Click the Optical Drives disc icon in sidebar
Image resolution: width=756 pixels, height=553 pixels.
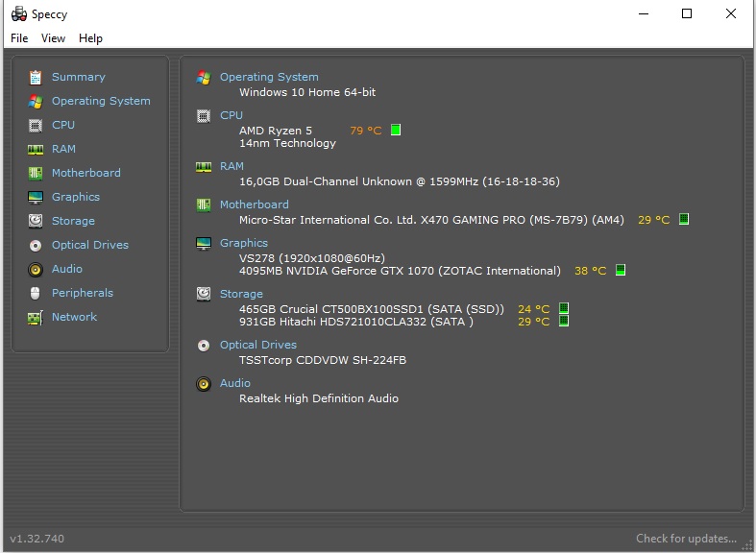pyautogui.click(x=36, y=245)
